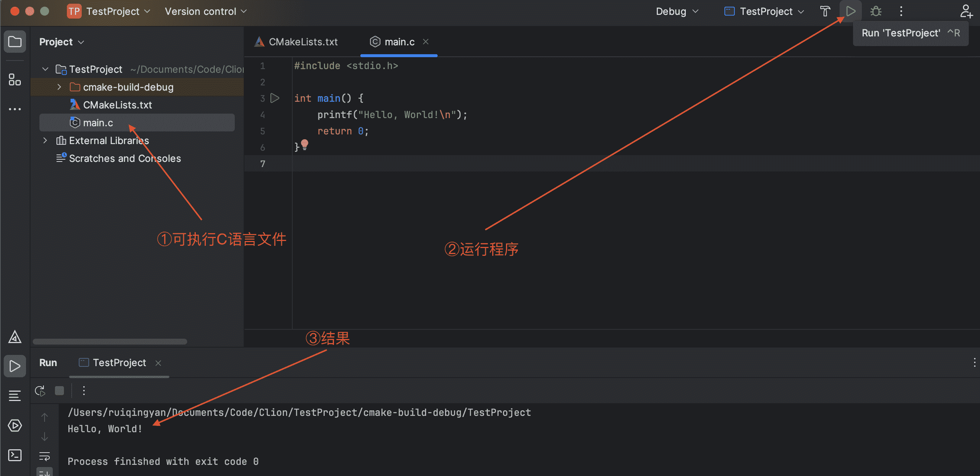Viewport: 980px width, 476px height.
Task: Close the TestProject run tab
Action: coord(158,363)
